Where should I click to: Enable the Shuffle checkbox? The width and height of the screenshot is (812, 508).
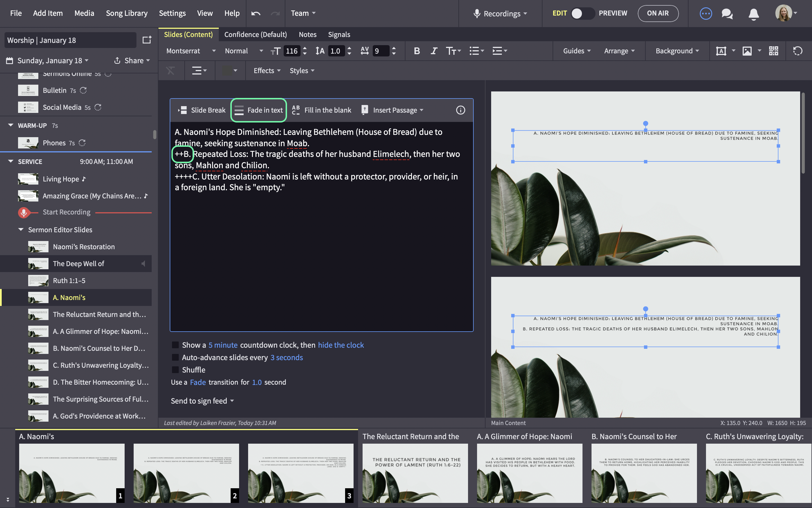(x=175, y=370)
